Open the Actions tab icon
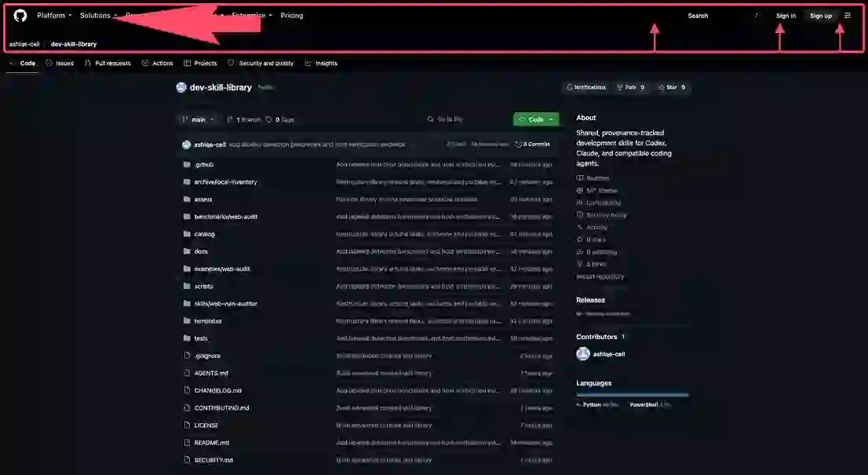 145,63
